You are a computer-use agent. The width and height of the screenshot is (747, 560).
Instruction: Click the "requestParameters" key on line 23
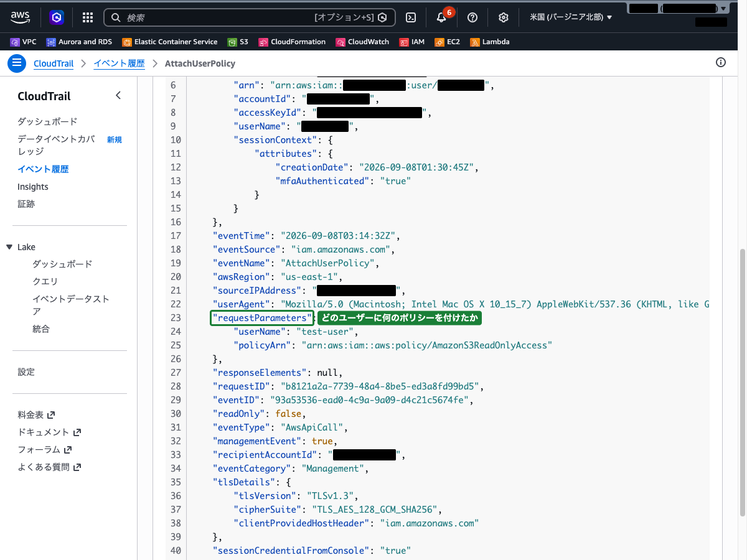click(261, 318)
